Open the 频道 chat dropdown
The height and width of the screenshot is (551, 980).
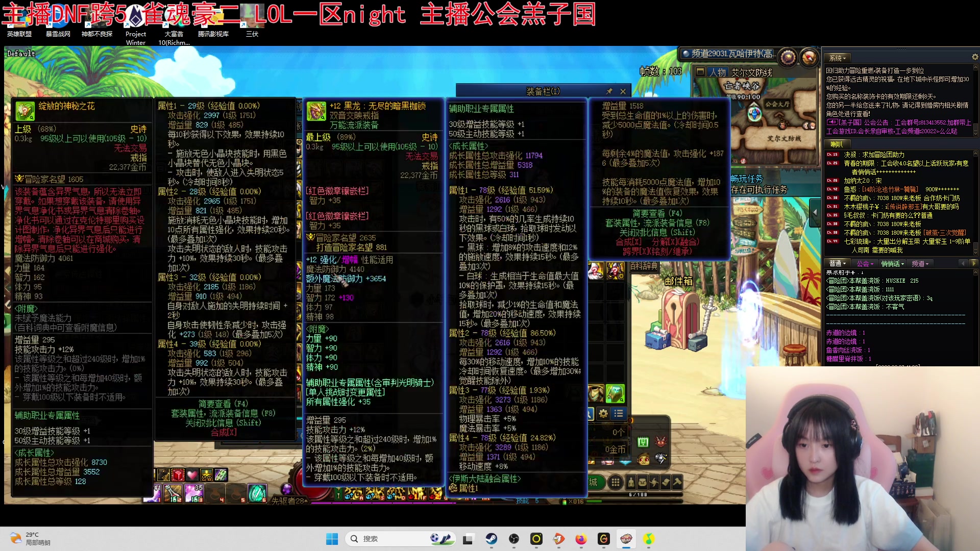pos(920,264)
